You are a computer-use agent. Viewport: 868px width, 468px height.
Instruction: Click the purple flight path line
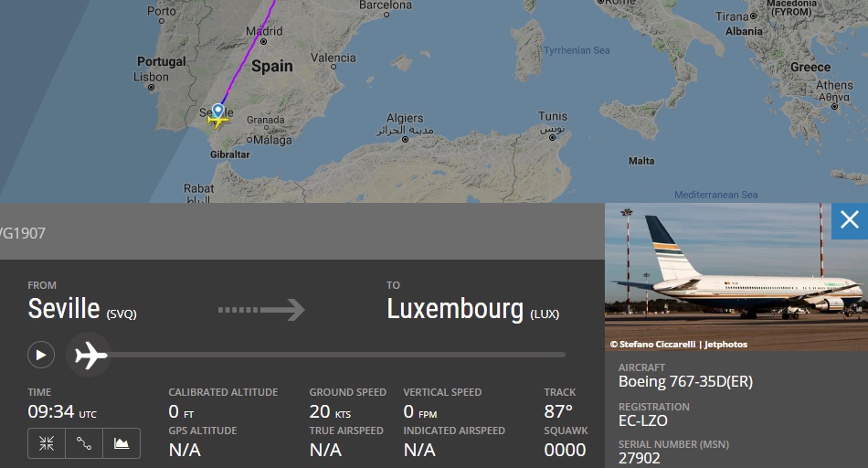247,55
